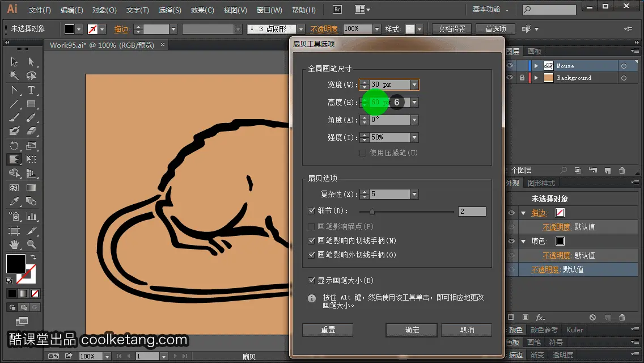Viewport: 644px width, 363px height.
Task: Open the 效果(C) menu
Action: click(202, 10)
